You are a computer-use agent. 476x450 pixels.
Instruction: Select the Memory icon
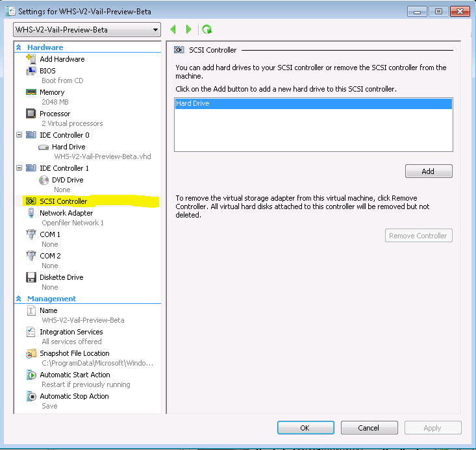pyautogui.click(x=31, y=92)
